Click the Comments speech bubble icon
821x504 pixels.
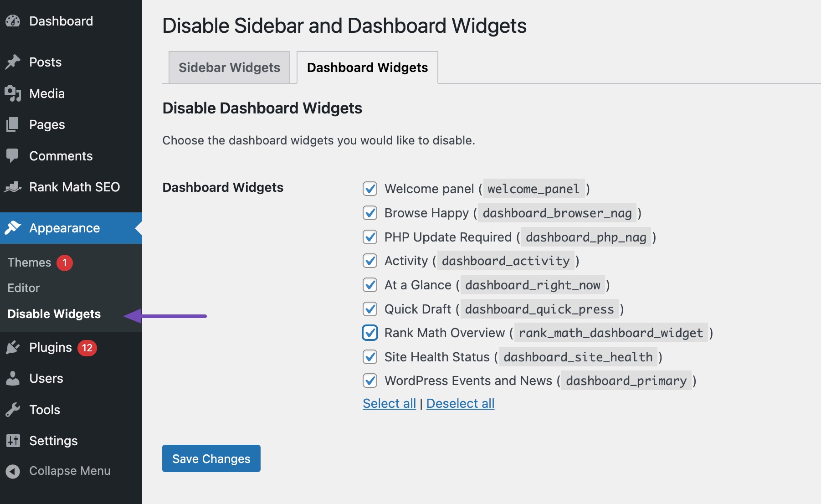pyautogui.click(x=13, y=156)
